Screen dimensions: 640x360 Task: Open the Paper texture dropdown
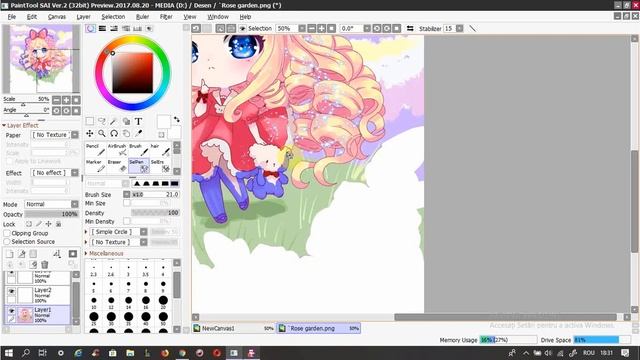[55, 135]
